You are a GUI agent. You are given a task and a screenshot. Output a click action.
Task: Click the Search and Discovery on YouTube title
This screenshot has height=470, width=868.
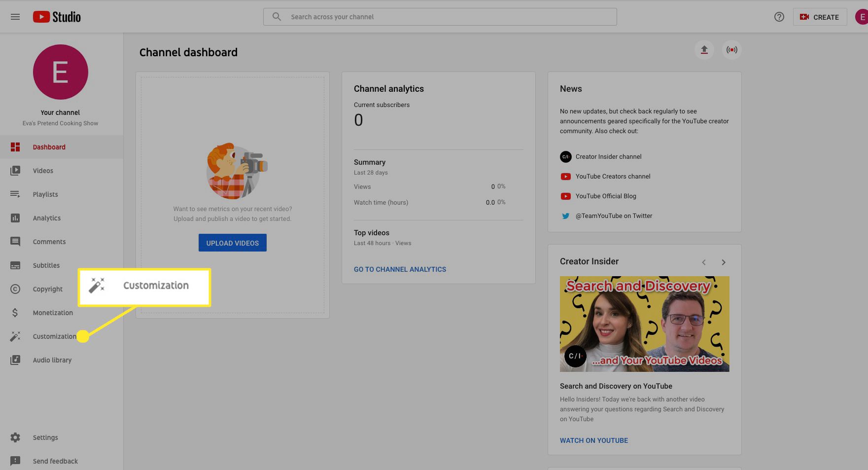pyautogui.click(x=616, y=386)
